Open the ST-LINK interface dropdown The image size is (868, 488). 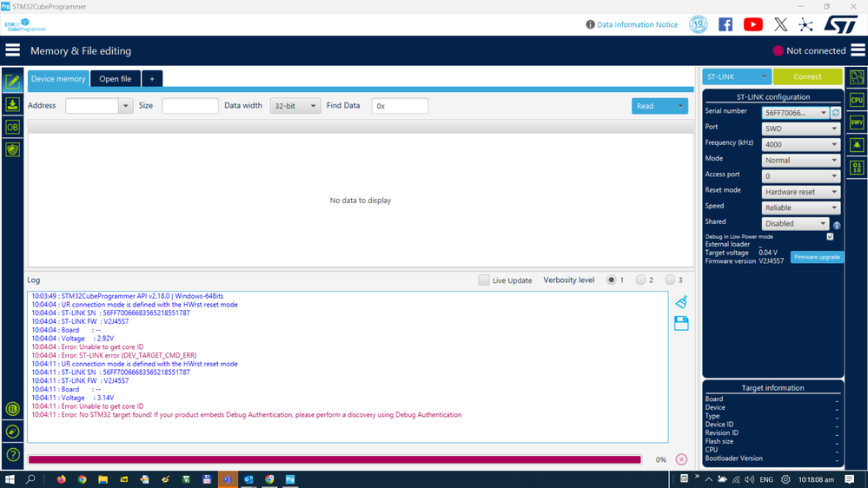[736, 77]
